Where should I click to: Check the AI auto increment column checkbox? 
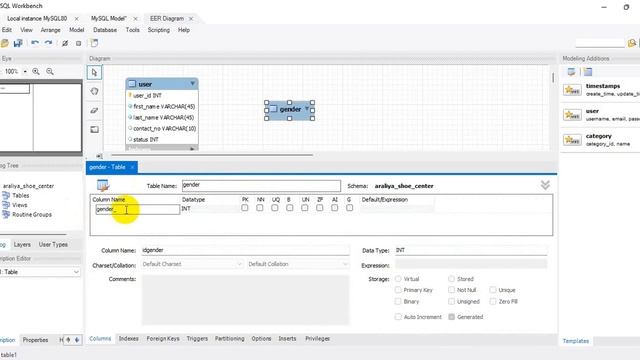(335, 208)
